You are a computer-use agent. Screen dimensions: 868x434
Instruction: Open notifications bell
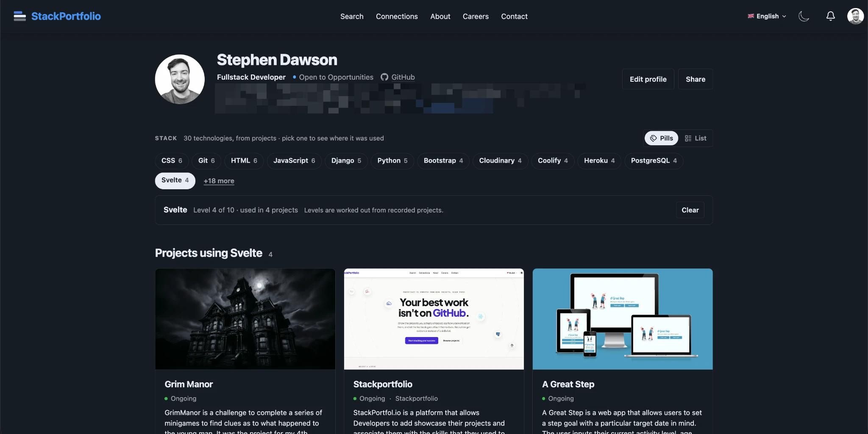tap(830, 16)
